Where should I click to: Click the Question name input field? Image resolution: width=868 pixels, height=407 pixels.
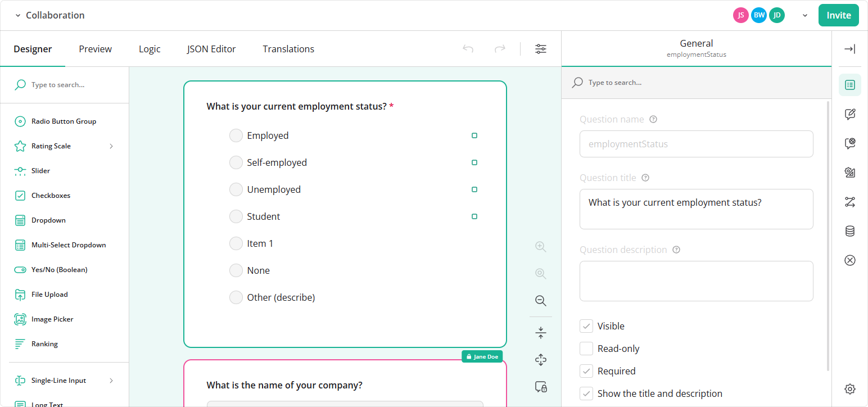pos(696,144)
